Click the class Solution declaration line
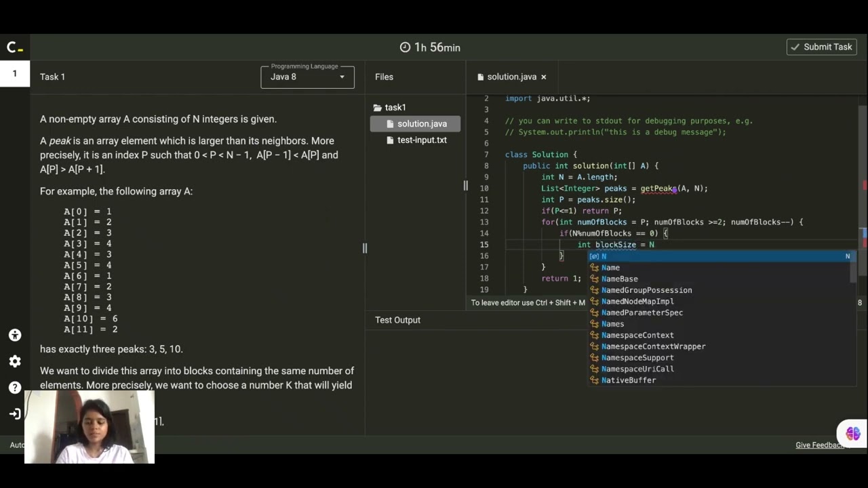868x488 pixels. (x=541, y=155)
